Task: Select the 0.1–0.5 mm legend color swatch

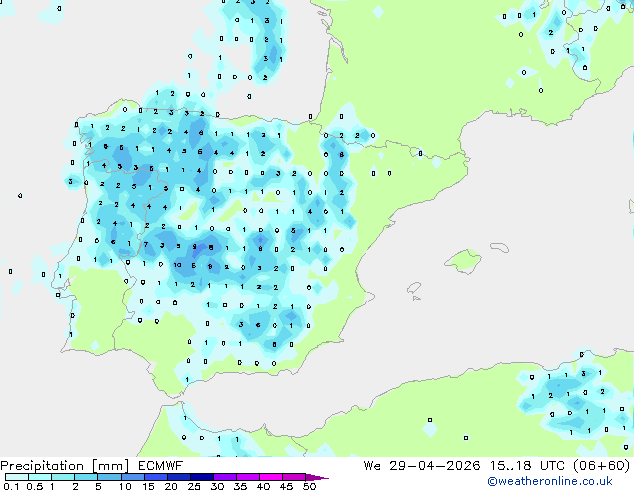Action: [17, 477]
